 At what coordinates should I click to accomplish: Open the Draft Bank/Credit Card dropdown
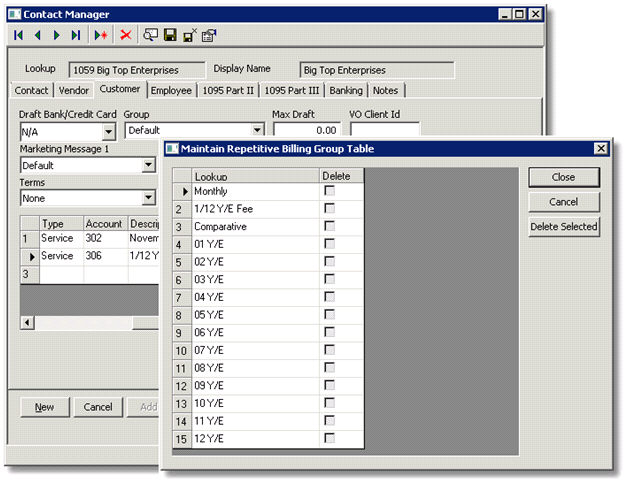tap(109, 131)
